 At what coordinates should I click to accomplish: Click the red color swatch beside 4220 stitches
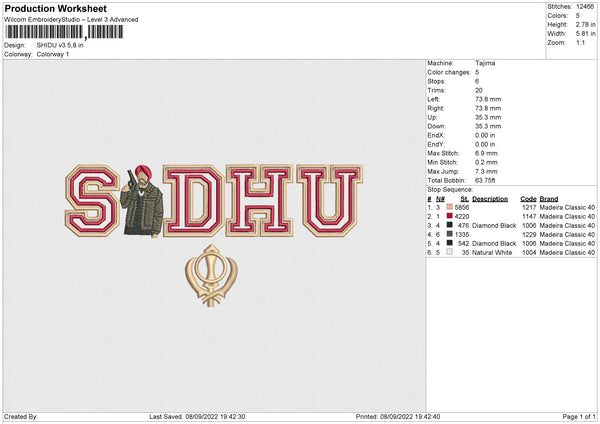pyautogui.click(x=450, y=216)
